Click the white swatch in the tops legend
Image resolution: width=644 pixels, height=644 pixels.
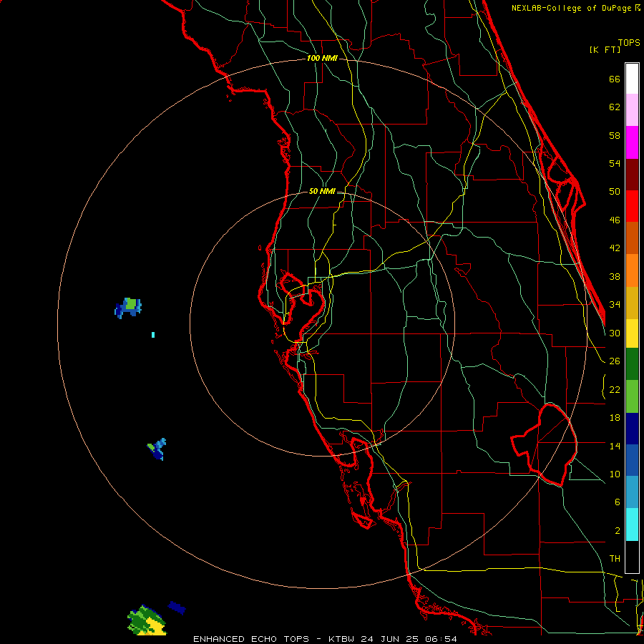(x=632, y=79)
